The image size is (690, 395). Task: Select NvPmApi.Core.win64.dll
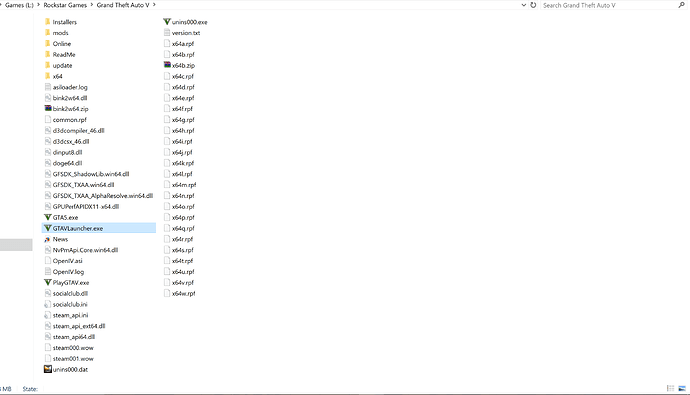click(85, 250)
